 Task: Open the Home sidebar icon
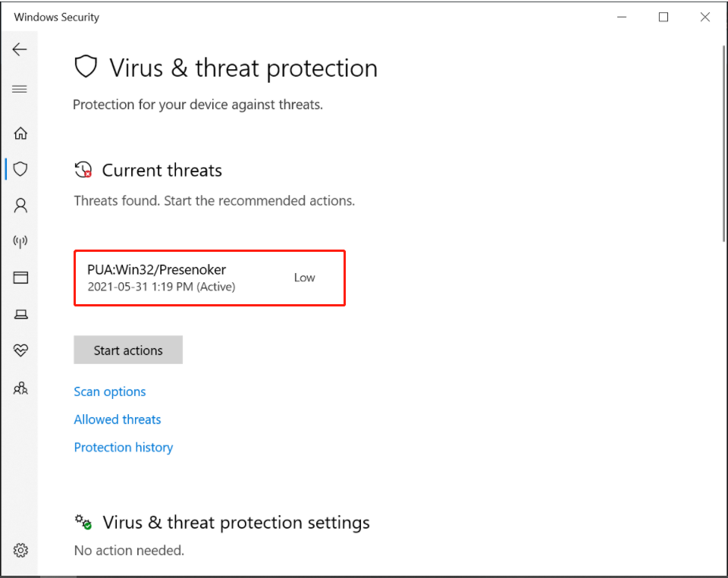click(20, 134)
